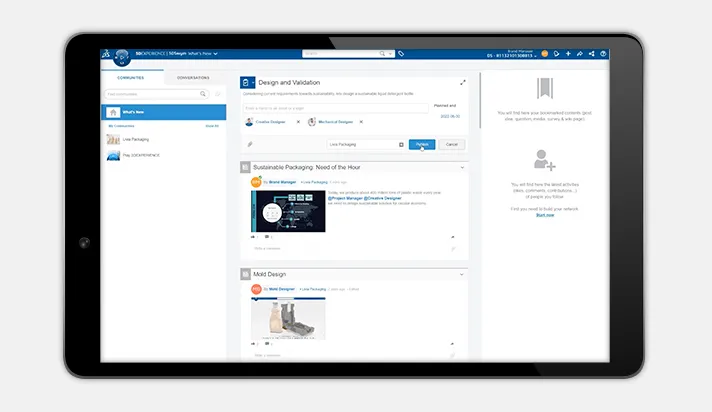Image resolution: width=712 pixels, height=412 pixels.
Task: Open the help icon in top bar
Action: pos(603,54)
